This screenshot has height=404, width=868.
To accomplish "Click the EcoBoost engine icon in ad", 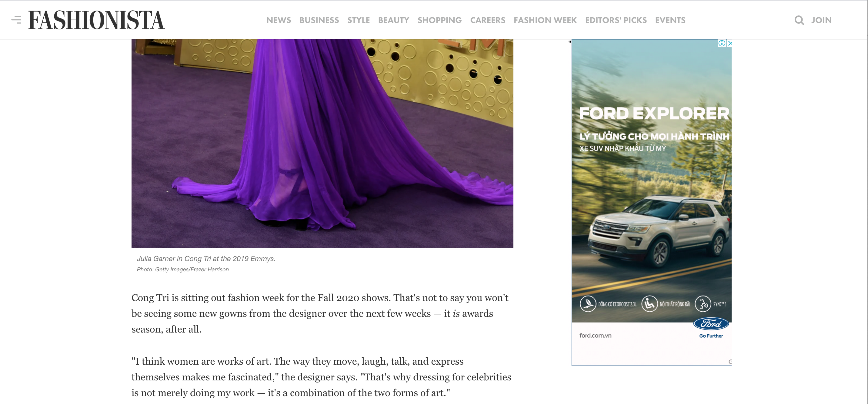I will pos(588,304).
